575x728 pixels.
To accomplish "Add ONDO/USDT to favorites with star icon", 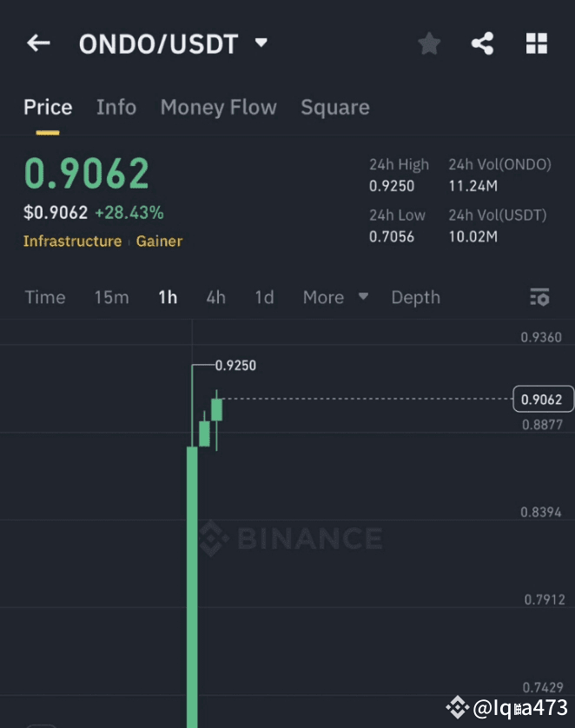I will point(429,43).
